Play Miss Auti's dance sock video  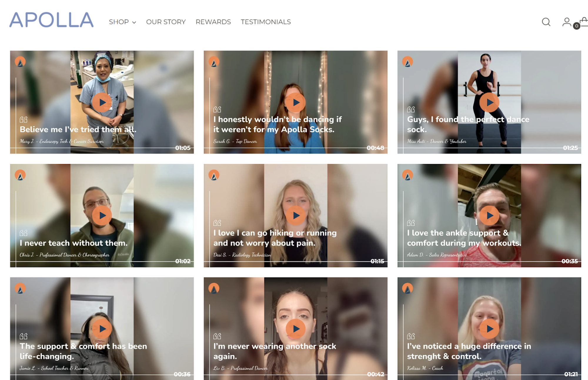pyautogui.click(x=489, y=102)
